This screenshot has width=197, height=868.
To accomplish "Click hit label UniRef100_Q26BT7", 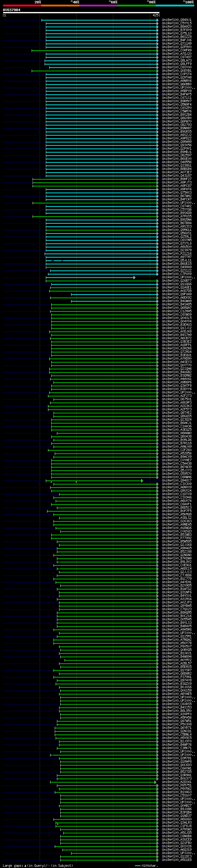I will 177,281.
